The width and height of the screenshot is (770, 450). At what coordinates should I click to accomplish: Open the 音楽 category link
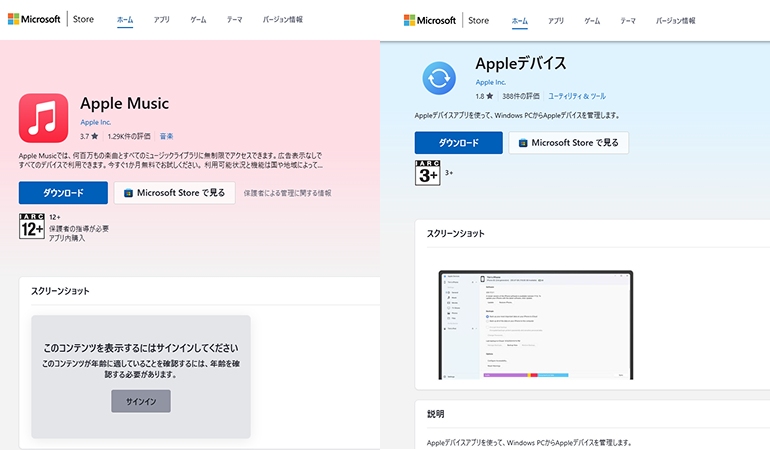[166, 136]
